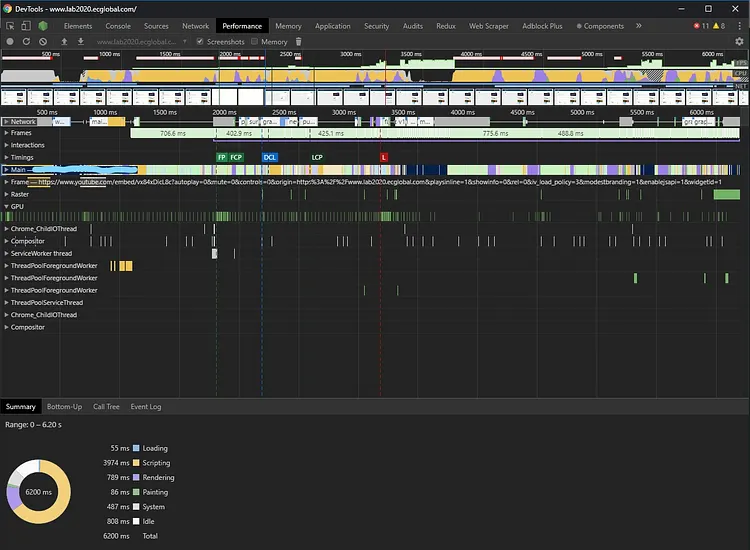This screenshot has height=550, width=750.
Task: Expand the ThreadPoolServiceThread track
Action: pyautogui.click(x=6, y=303)
